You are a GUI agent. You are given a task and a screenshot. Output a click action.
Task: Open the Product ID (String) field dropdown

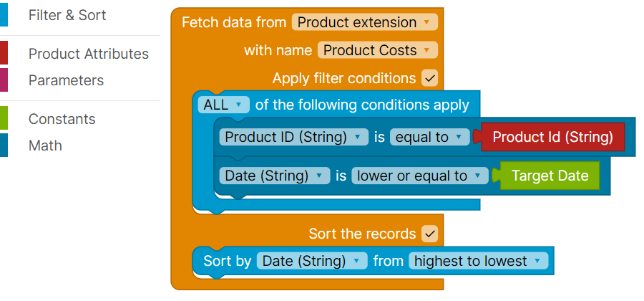(x=293, y=137)
